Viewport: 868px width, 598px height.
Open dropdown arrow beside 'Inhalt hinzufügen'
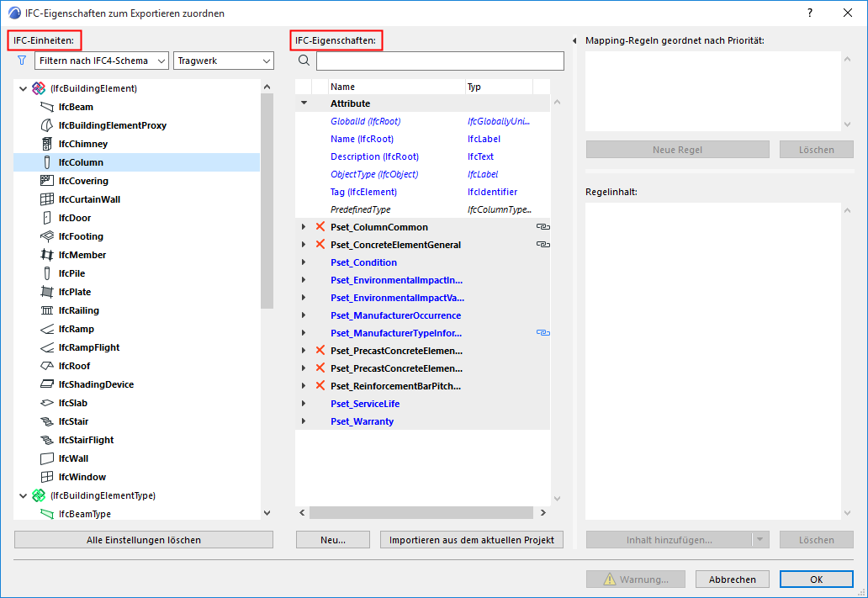point(760,540)
